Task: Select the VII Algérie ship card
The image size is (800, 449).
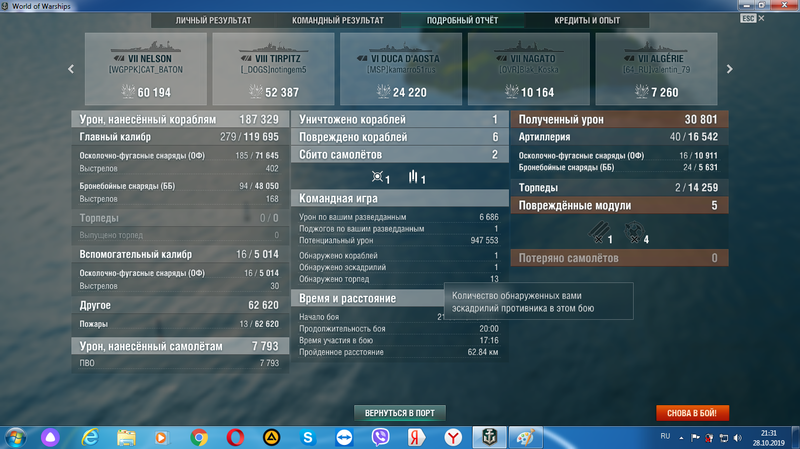Action: 656,69
